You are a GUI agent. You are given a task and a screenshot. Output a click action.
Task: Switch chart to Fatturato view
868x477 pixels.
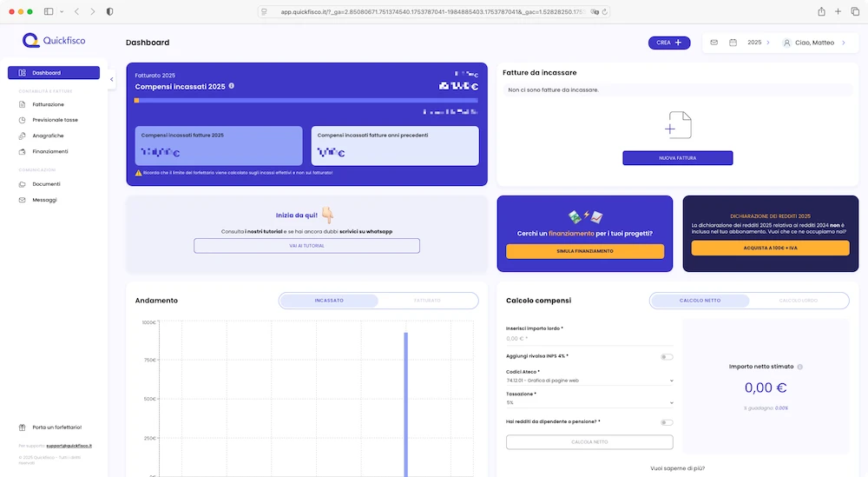(427, 301)
